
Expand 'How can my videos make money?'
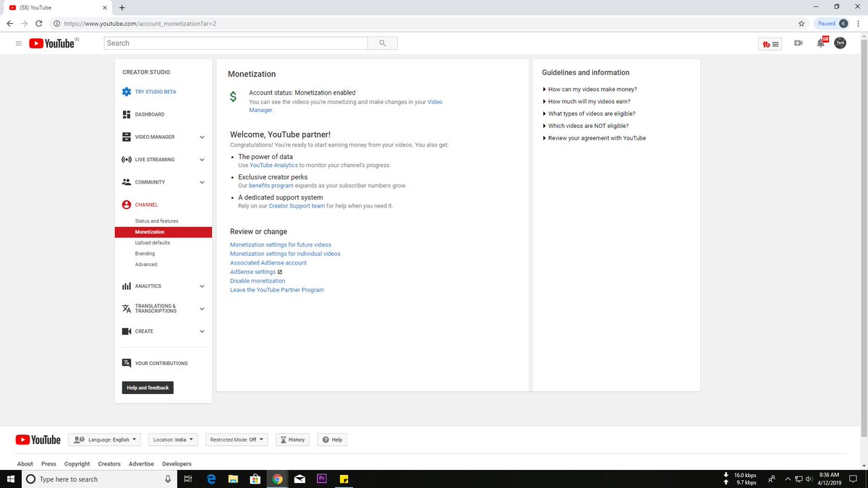[590, 90]
